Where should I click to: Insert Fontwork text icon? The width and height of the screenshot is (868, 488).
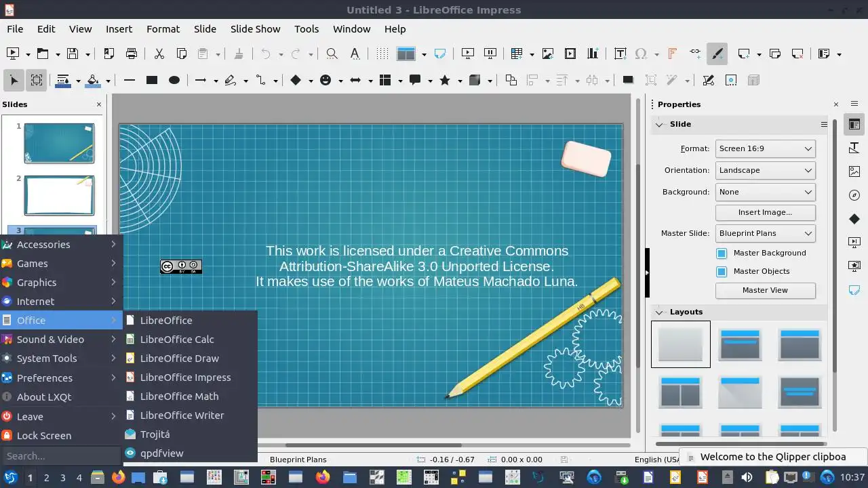click(673, 54)
